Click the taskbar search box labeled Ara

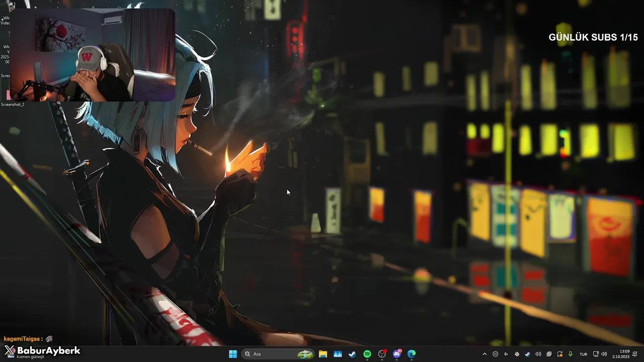[278, 354]
